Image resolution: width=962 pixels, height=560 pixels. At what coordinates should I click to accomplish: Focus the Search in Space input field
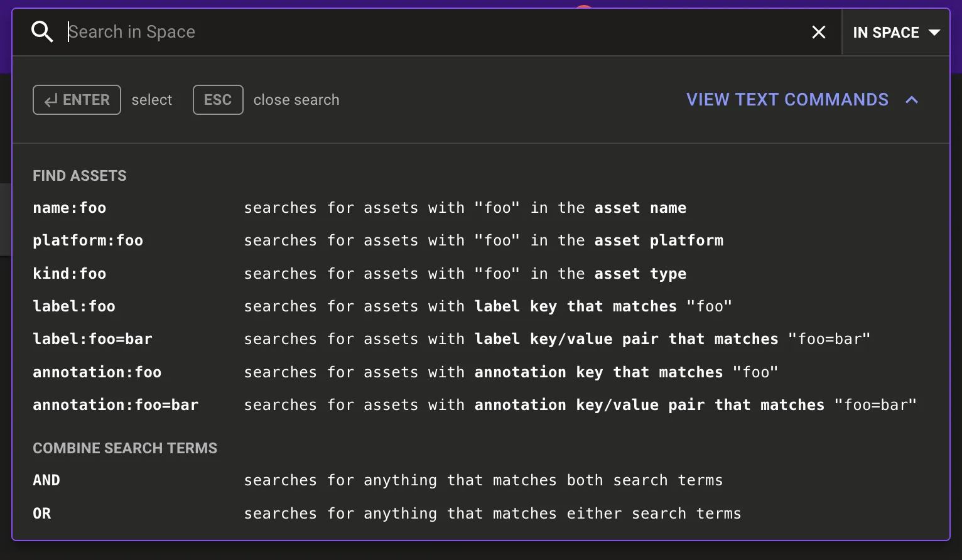(433, 32)
